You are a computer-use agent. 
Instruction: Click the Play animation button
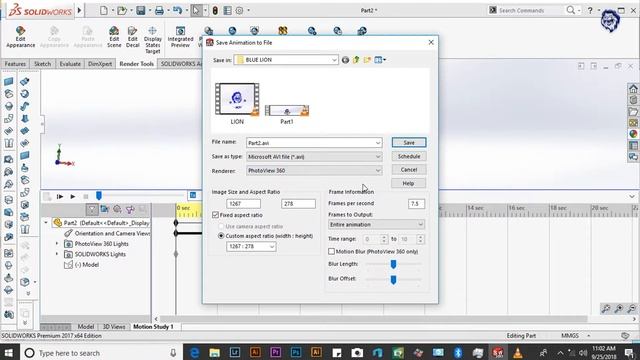click(73, 196)
